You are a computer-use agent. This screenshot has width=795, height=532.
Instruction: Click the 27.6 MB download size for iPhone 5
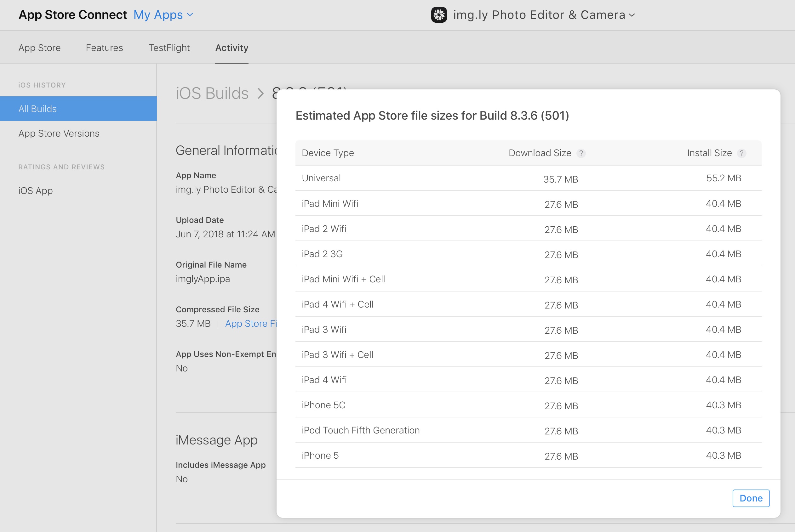click(561, 456)
